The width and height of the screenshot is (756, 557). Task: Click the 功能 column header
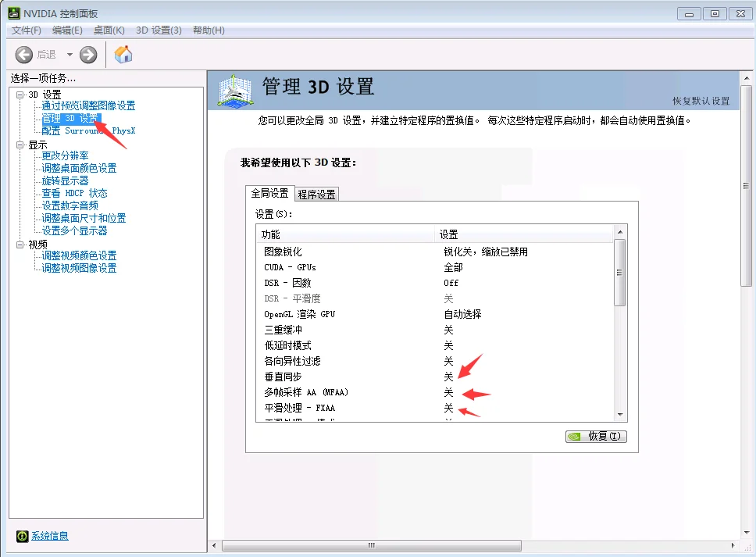point(346,234)
